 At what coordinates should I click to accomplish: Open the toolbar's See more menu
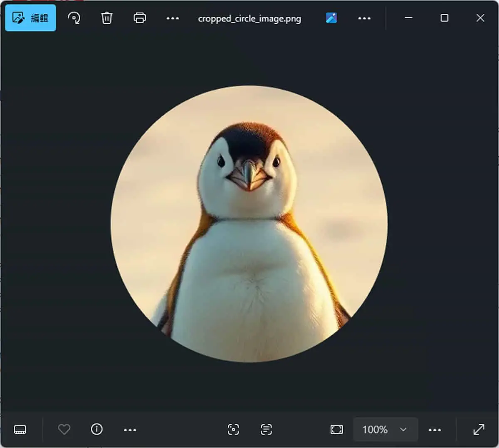tap(173, 18)
